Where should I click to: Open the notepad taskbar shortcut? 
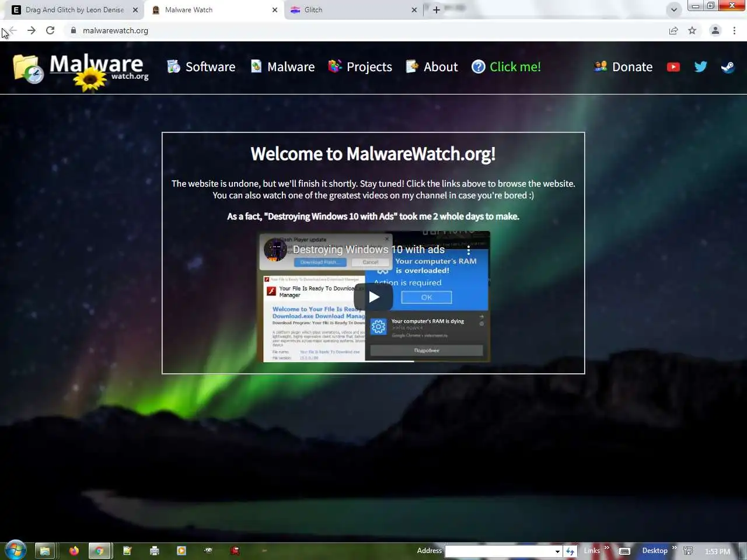[127, 550]
